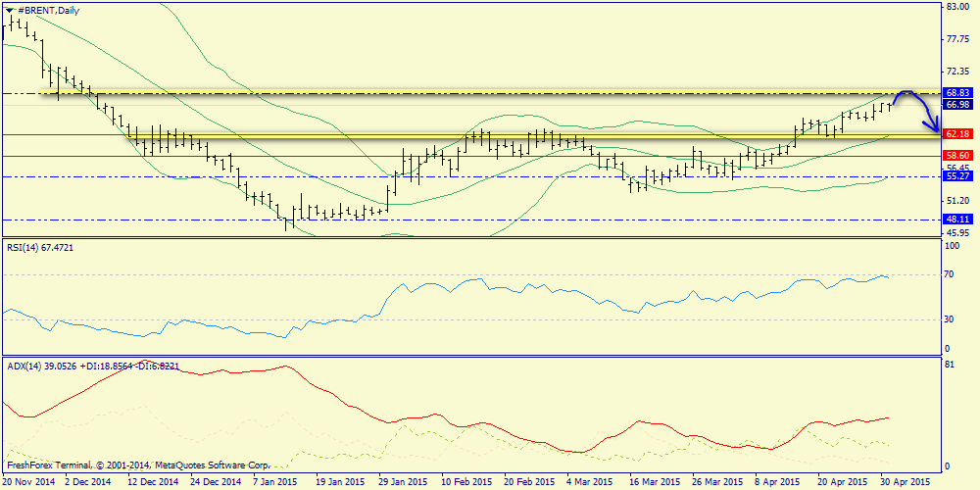Click the 83.00 value on price scale
Viewport: 980px width, 490px height.
[956, 7]
